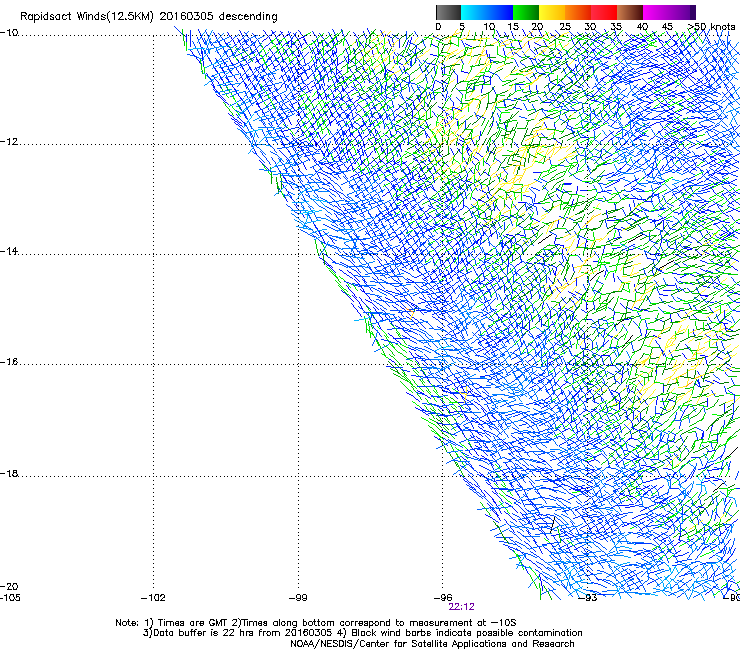Click the 'Times are GMT' note line

point(316,623)
